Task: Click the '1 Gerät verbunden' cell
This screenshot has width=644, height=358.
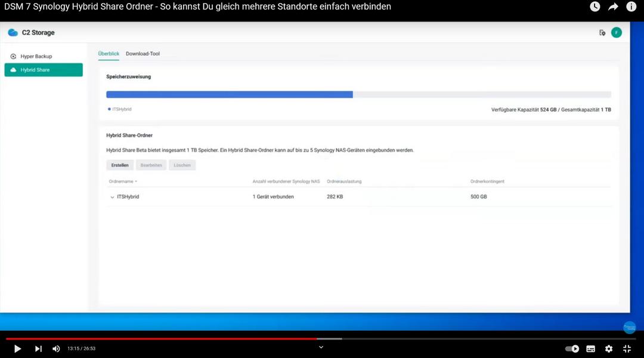Action: click(x=273, y=197)
